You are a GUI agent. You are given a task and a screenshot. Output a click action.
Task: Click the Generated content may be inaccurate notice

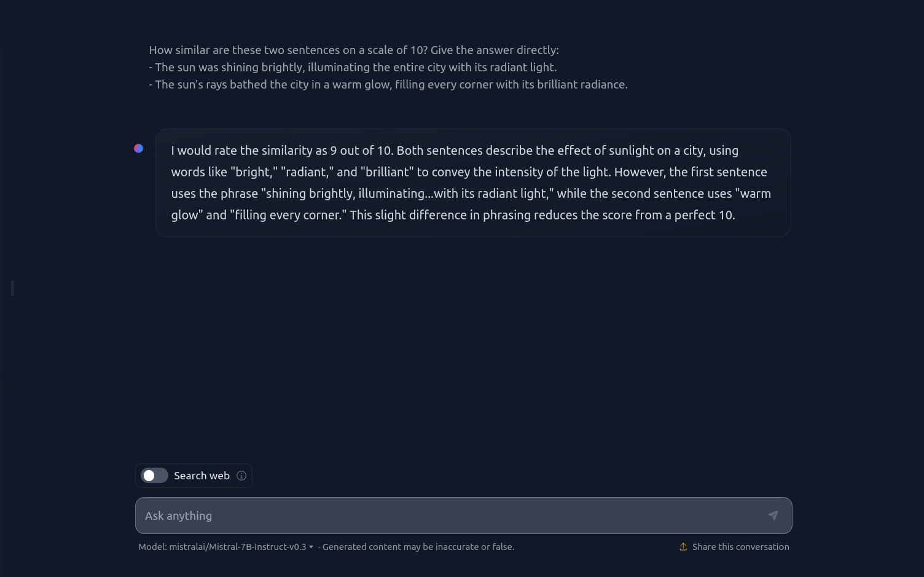coord(418,547)
